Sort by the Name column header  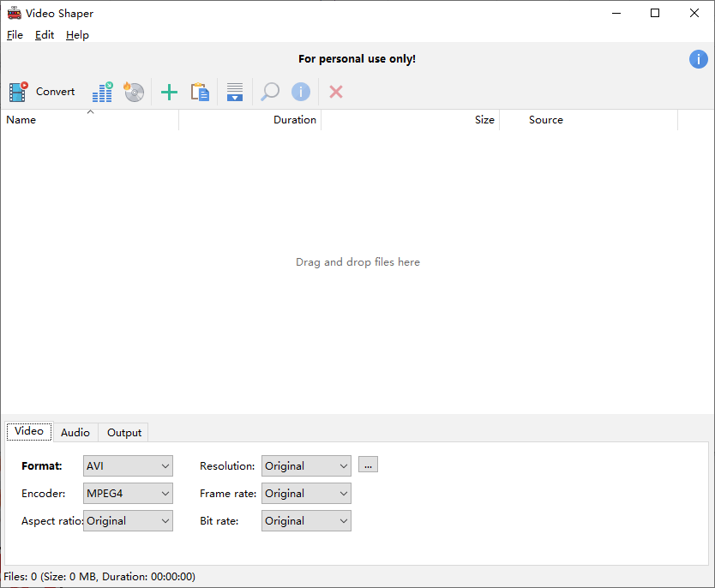click(x=90, y=120)
